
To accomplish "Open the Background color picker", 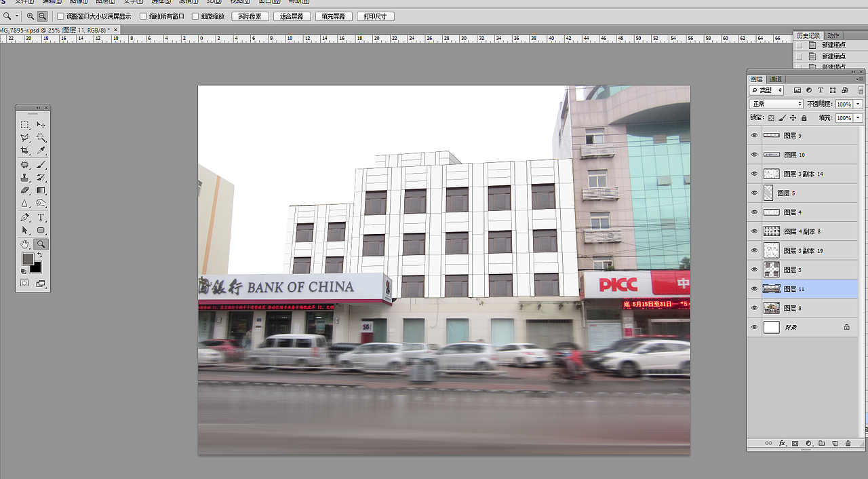I will (x=37, y=267).
